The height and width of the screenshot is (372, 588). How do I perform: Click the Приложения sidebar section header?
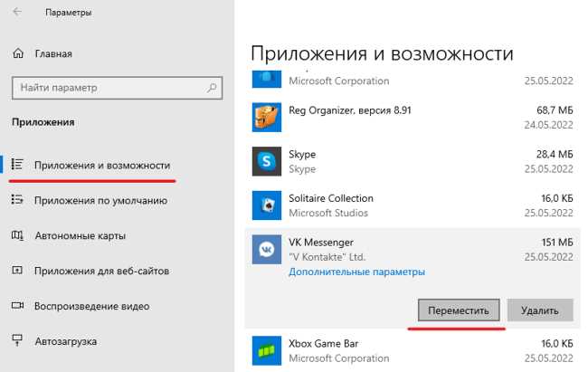tap(43, 122)
